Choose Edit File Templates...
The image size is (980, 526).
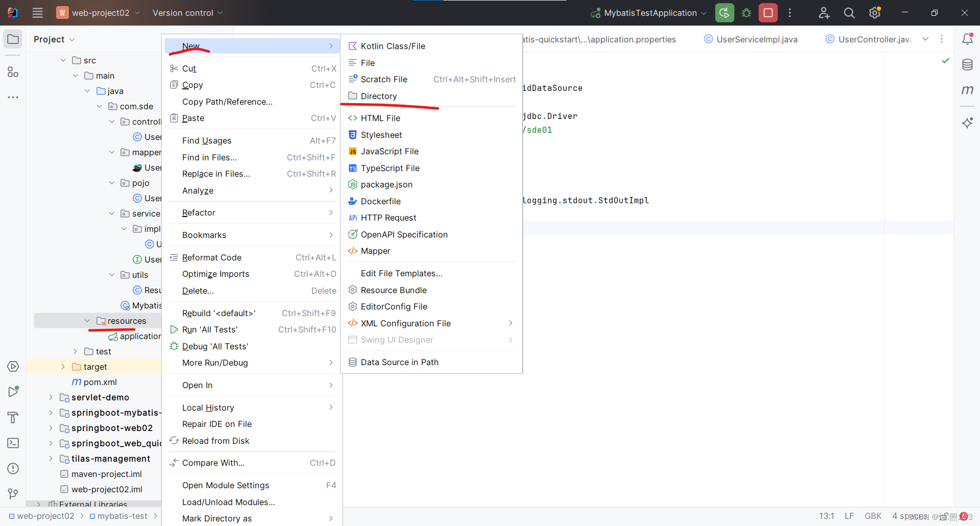coord(431,273)
